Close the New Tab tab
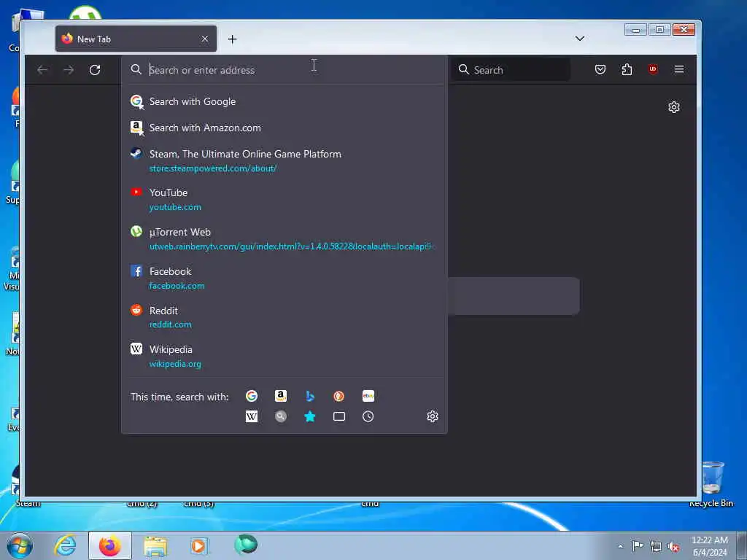747x560 pixels. [x=205, y=39]
